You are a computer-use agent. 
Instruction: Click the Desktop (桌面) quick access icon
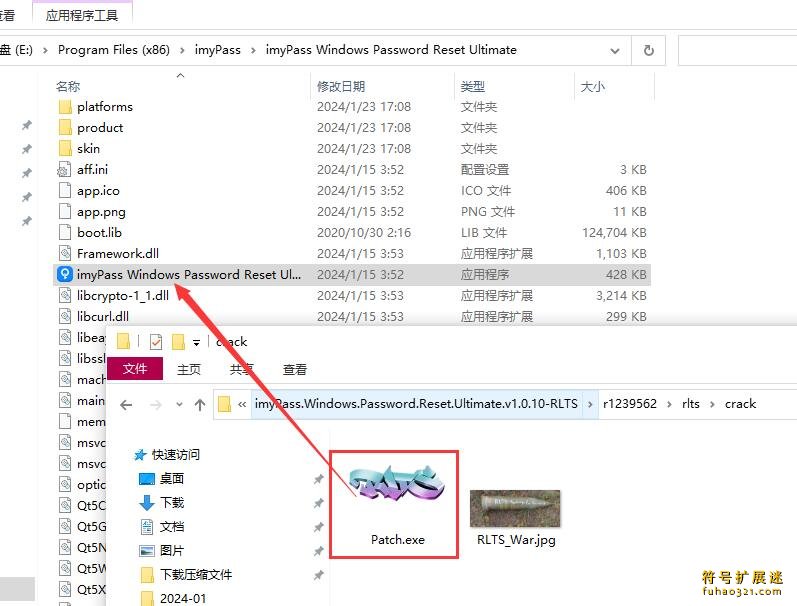pos(146,479)
